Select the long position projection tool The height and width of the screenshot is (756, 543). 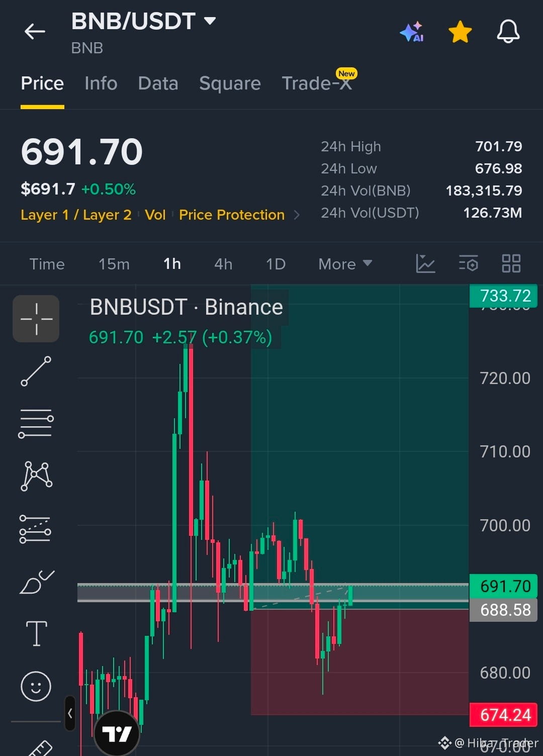point(35,529)
